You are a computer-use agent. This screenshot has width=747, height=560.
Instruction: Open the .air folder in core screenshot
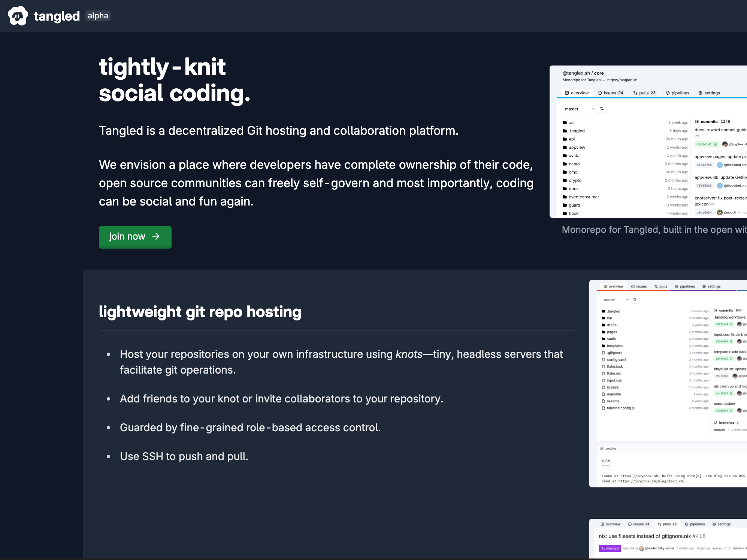tap(569, 122)
